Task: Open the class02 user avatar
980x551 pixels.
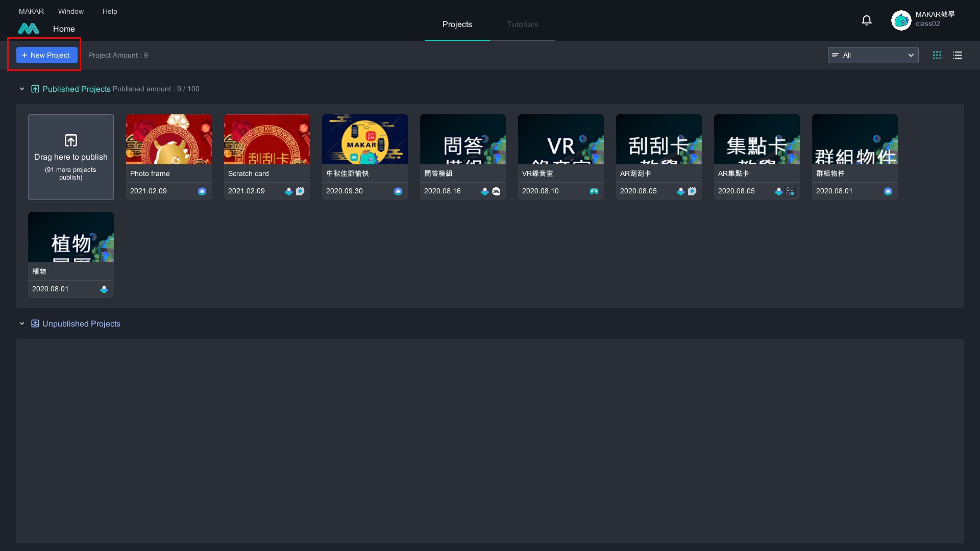Action: click(901, 20)
